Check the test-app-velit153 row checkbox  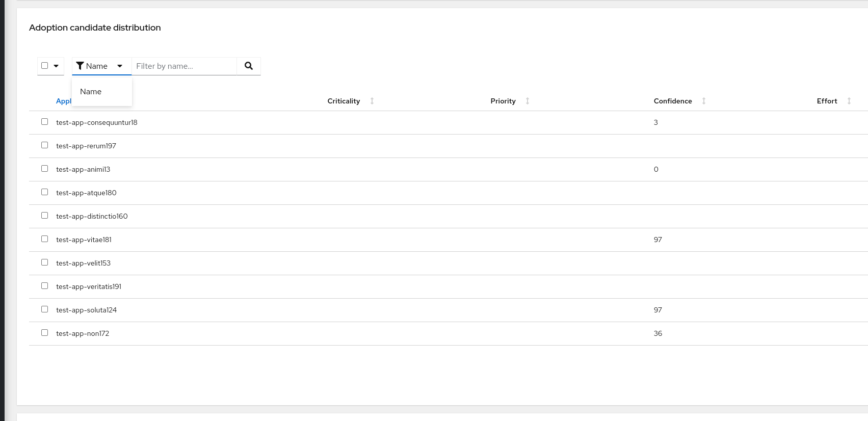[45, 262]
